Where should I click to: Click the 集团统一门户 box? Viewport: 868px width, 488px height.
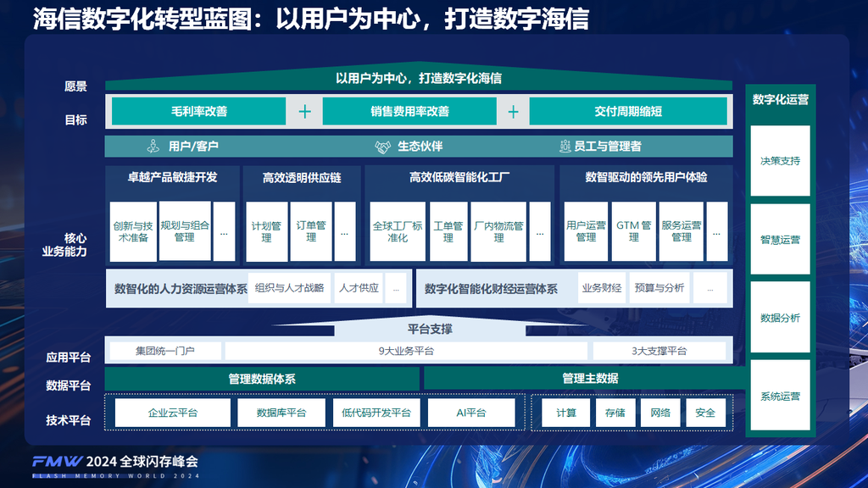point(165,351)
